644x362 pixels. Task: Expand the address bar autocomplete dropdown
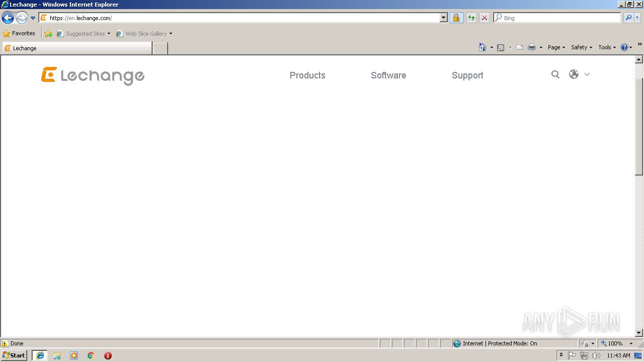[443, 18]
